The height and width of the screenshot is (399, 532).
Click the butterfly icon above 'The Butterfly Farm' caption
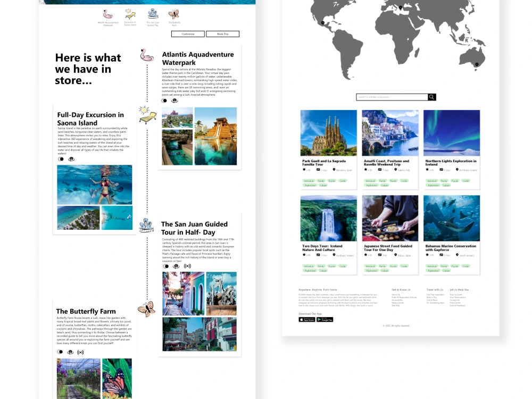174,14
